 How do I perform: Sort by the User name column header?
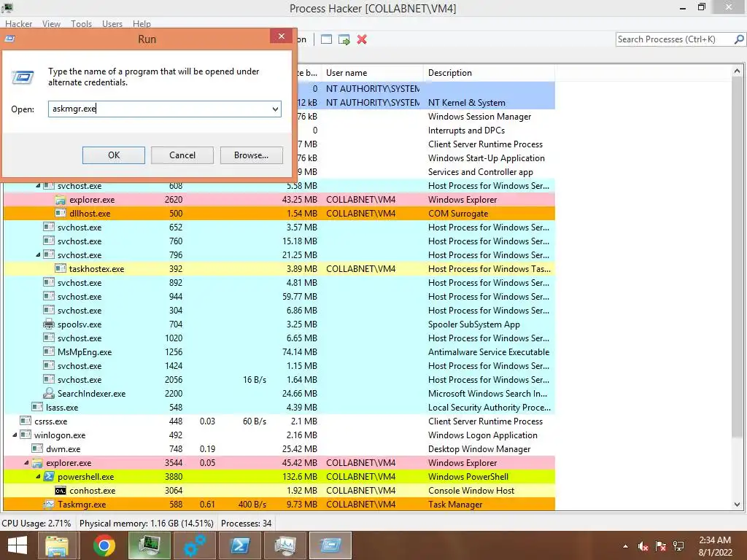[372, 73]
